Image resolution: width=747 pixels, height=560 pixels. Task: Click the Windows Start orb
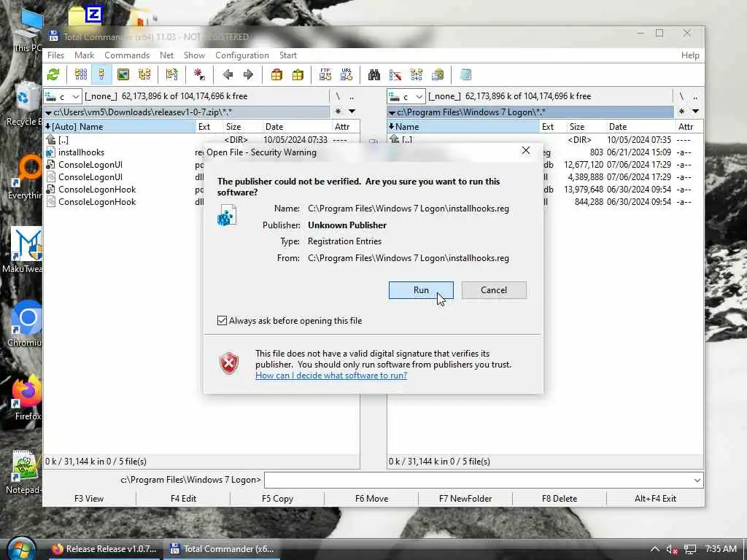tap(21, 548)
